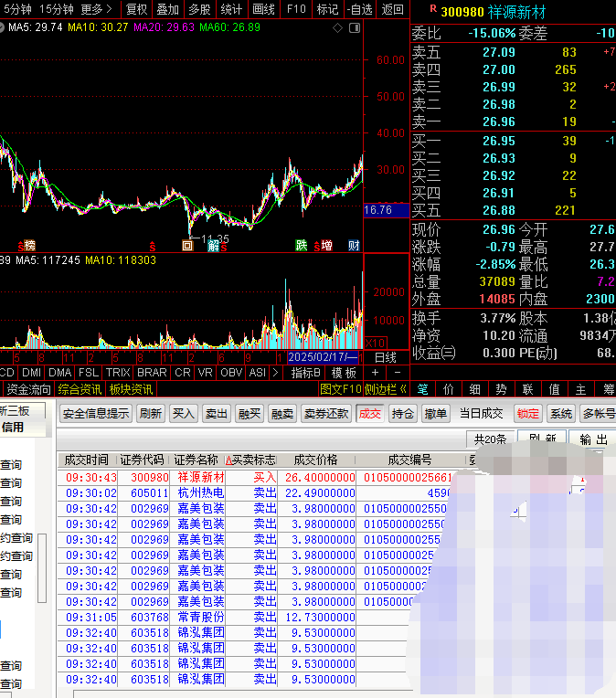Click the 复权 toolbar button

[x=136, y=9]
